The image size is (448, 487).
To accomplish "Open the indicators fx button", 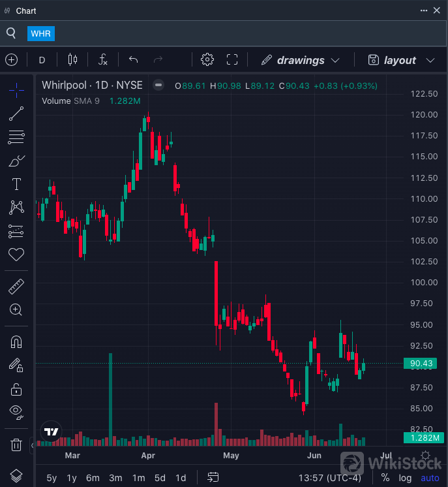I will pos(103,60).
